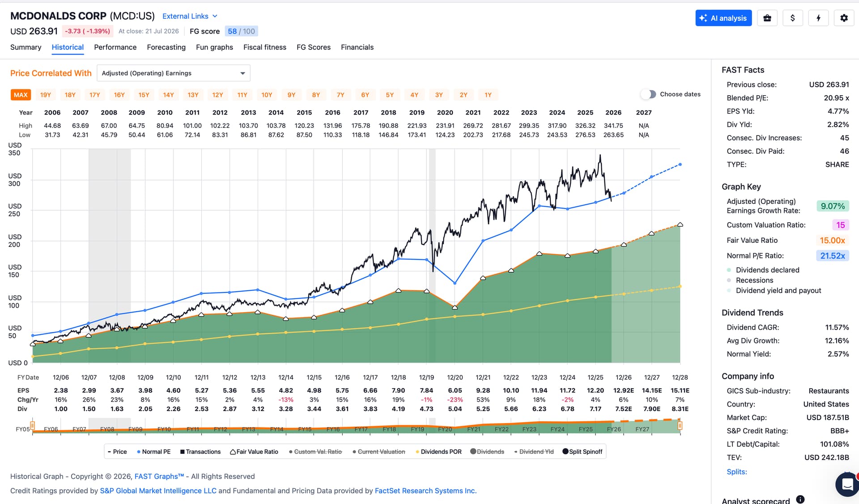Click the 12.92E EPS estimate for 12/26
The image size is (859, 504).
tap(624, 391)
